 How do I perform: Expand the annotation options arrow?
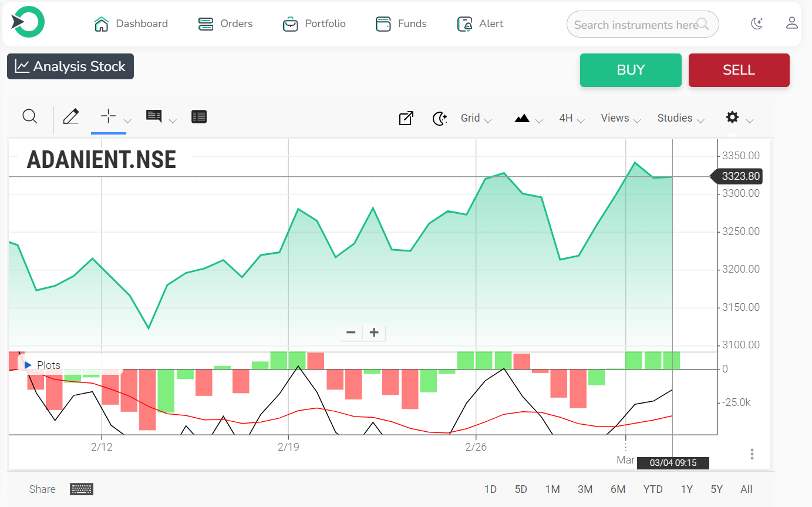point(173,121)
